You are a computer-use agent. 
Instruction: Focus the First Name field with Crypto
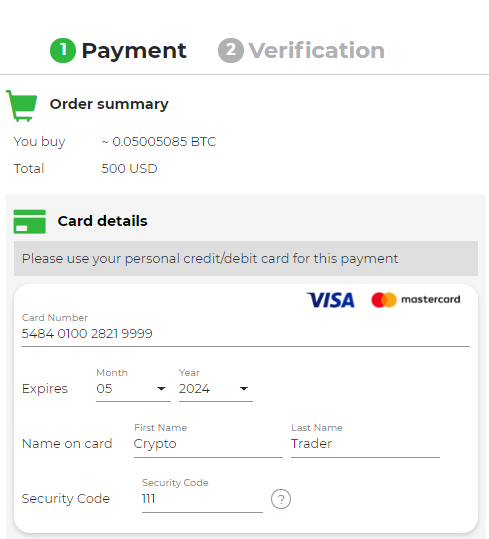pos(208,444)
